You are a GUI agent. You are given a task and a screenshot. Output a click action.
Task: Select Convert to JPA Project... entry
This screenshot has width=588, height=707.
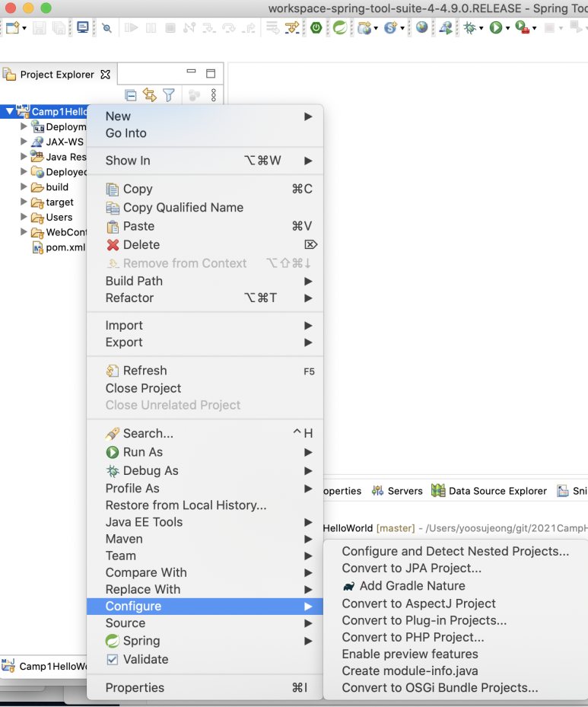tap(456, 568)
